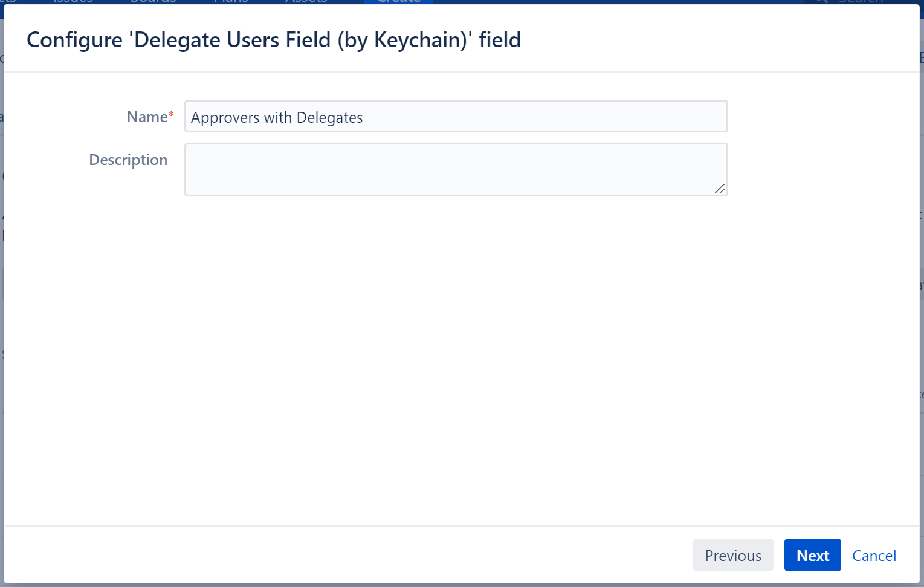This screenshot has width=924, height=587.
Task: Open the Issues menu in the top bar
Action: tap(73, 2)
